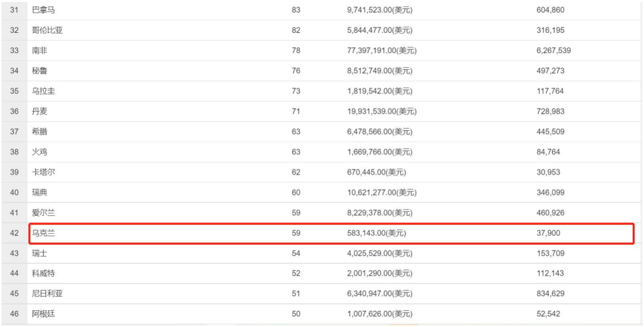Click country name 秘鲁
Image resolution: width=644 pixels, height=327 pixels.
40,71
